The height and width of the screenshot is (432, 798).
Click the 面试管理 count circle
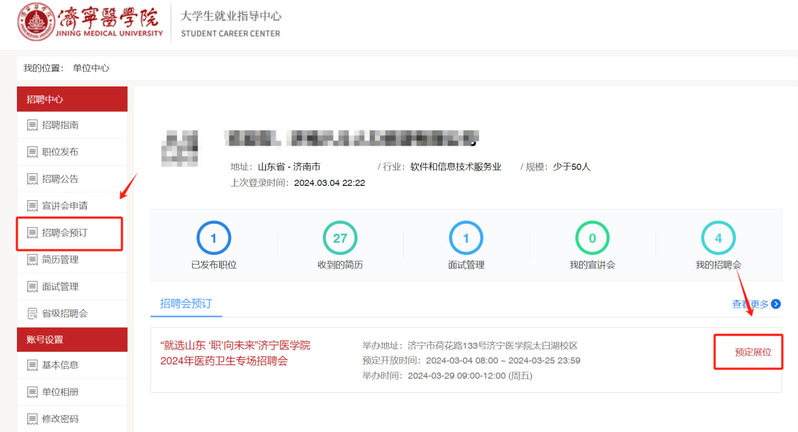(466, 238)
